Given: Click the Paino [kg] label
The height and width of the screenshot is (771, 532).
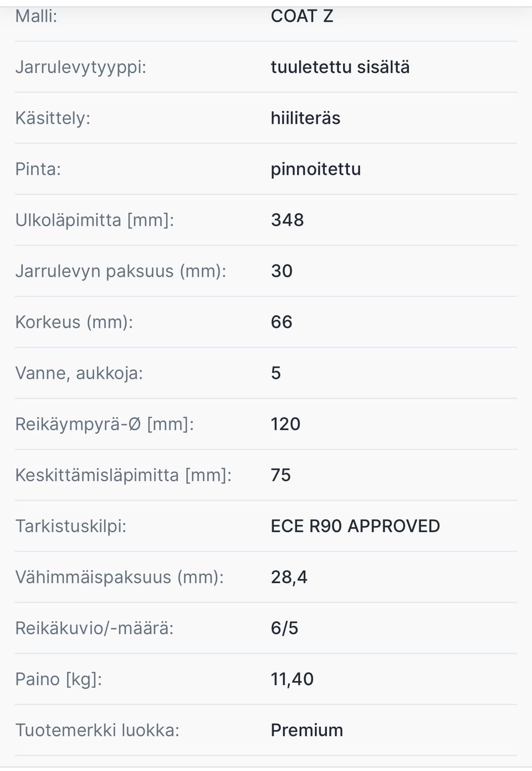Looking at the screenshot, I should point(58,679).
